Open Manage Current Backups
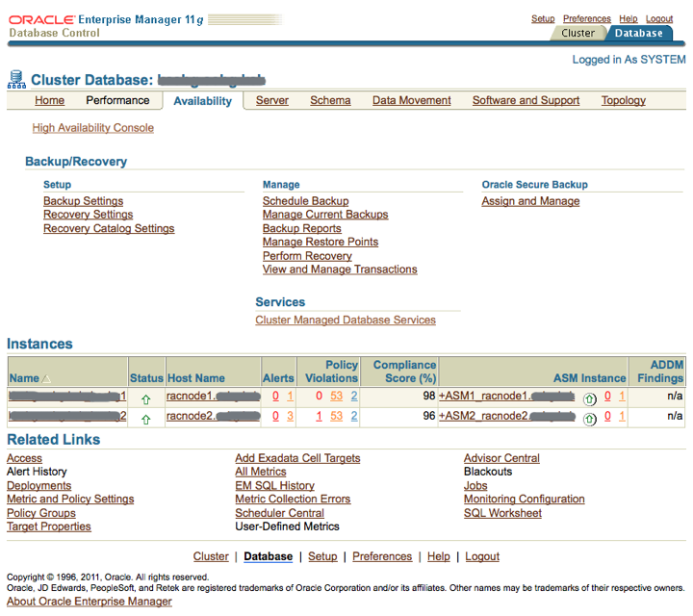Screen dimensions: 693x616 (x=325, y=215)
